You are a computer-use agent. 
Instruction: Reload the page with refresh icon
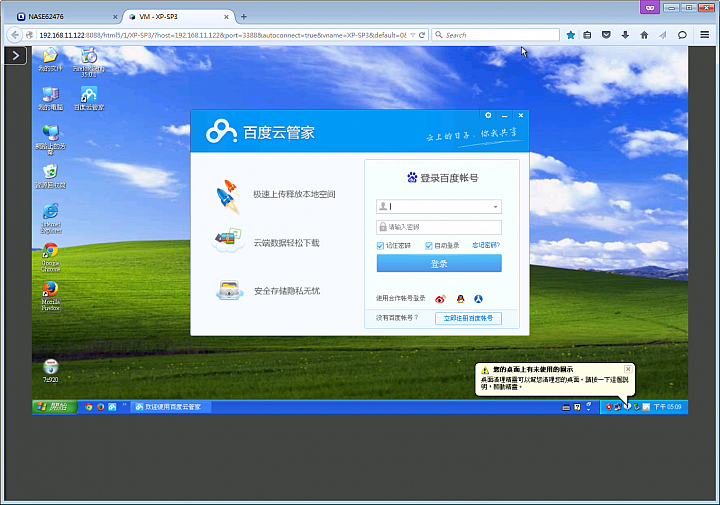tap(422, 35)
